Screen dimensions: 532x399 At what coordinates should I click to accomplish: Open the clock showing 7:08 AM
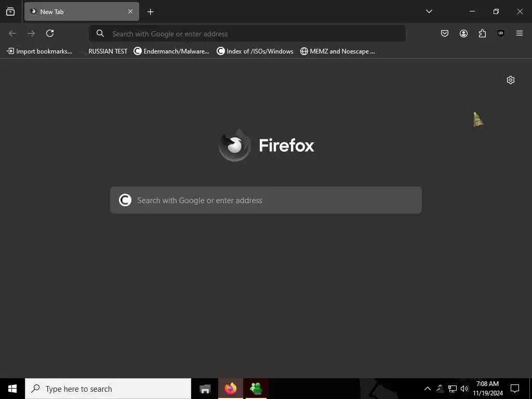[x=487, y=389]
